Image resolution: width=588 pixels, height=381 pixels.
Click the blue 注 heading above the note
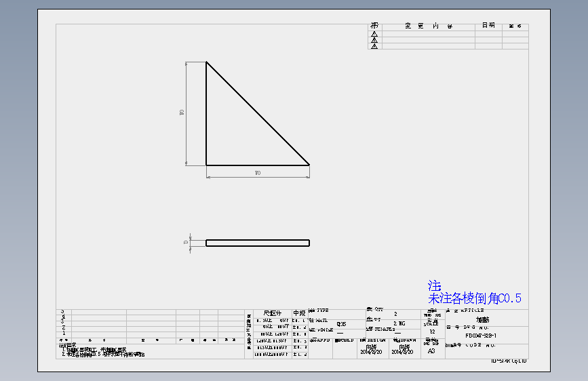[435, 286]
